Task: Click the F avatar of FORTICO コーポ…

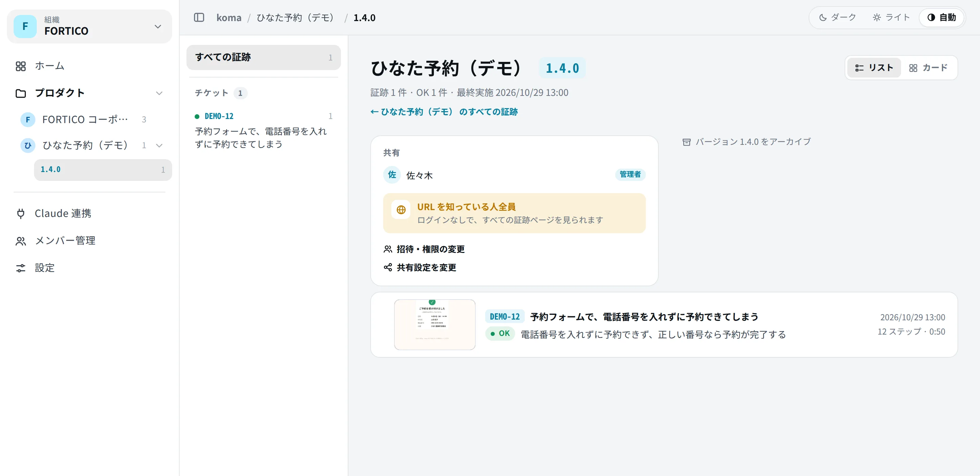Action: [28, 119]
